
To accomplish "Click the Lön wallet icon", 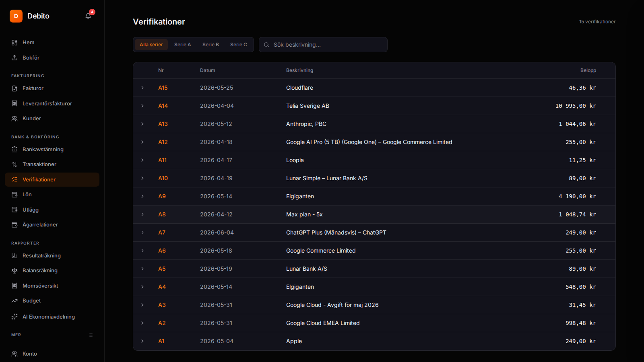I will pyautogui.click(x=14, y=195).
